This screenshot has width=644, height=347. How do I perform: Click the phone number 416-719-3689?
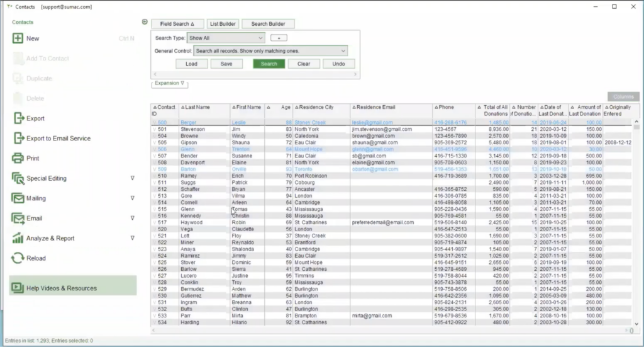[450, 176]
